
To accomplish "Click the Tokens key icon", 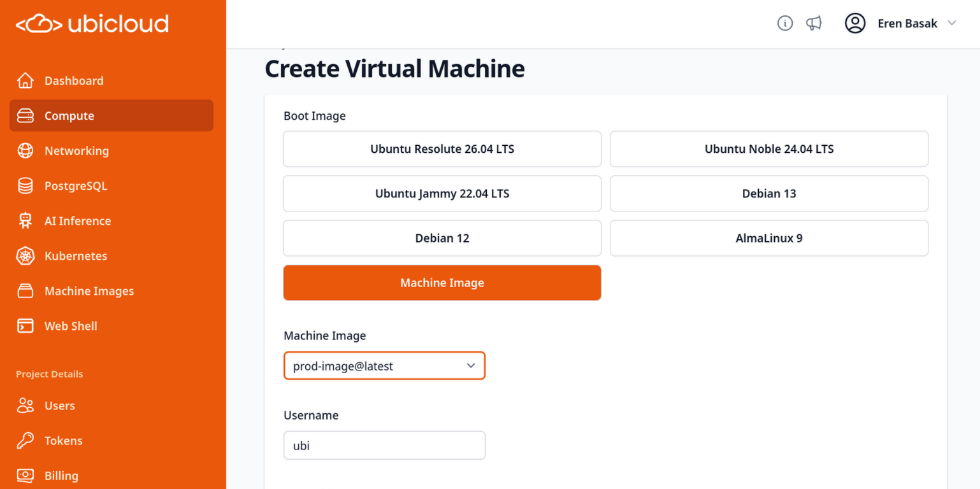I will coord(25,441).
